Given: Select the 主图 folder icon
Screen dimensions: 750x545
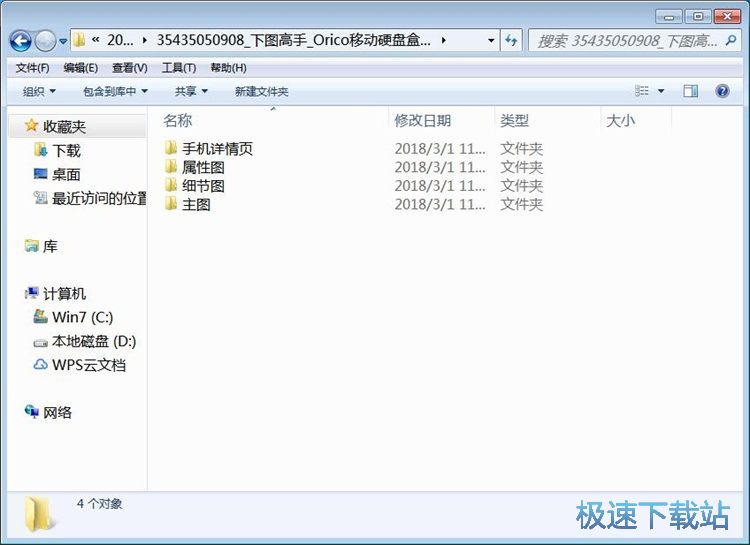Looking at the screenshot, I should click(x=171, y=204).
